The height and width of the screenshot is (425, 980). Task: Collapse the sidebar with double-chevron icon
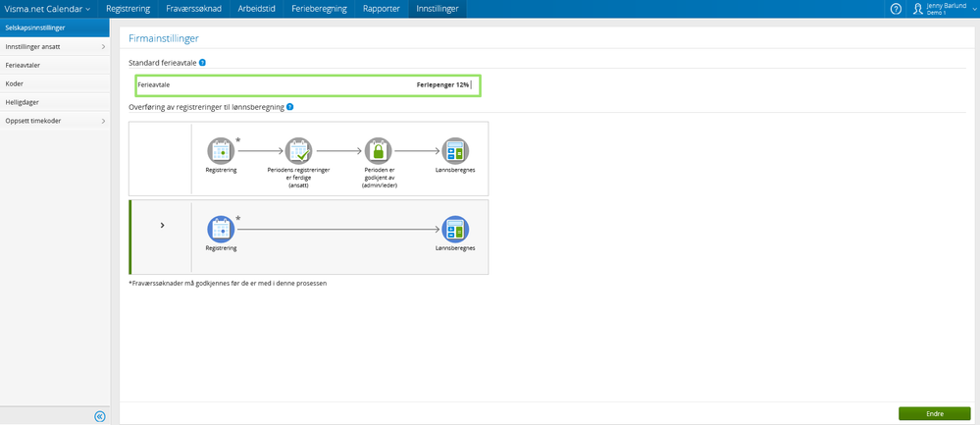[99, 416]
